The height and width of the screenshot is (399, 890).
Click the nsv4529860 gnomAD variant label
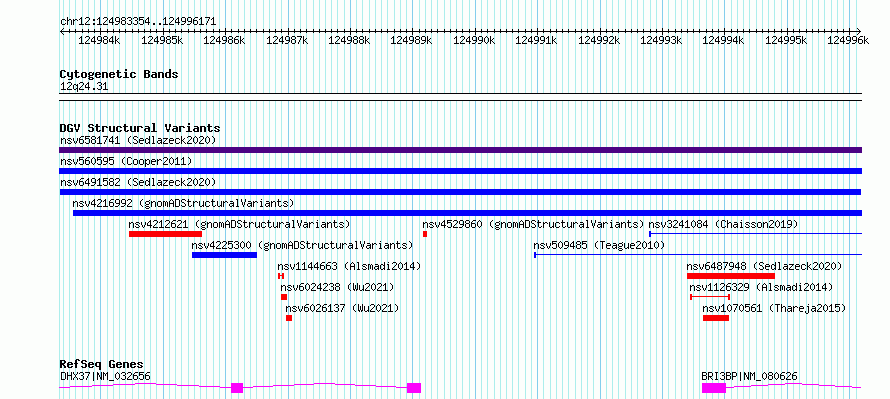534,224
